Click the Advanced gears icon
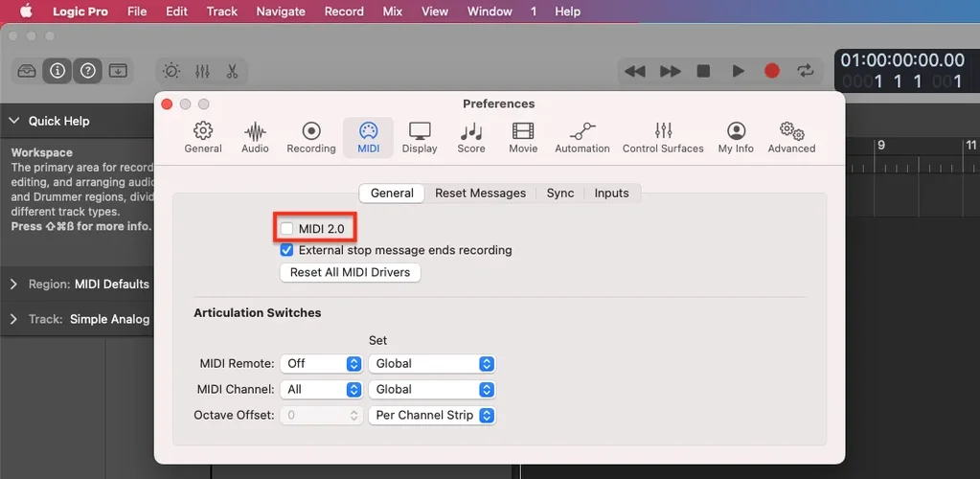 pos(791,137)
